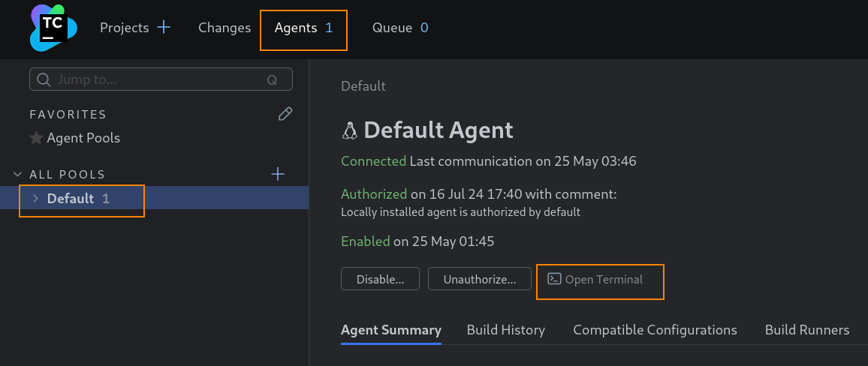
Task: Click the Unauthorize... button
Action: click(x=479, y=279)
